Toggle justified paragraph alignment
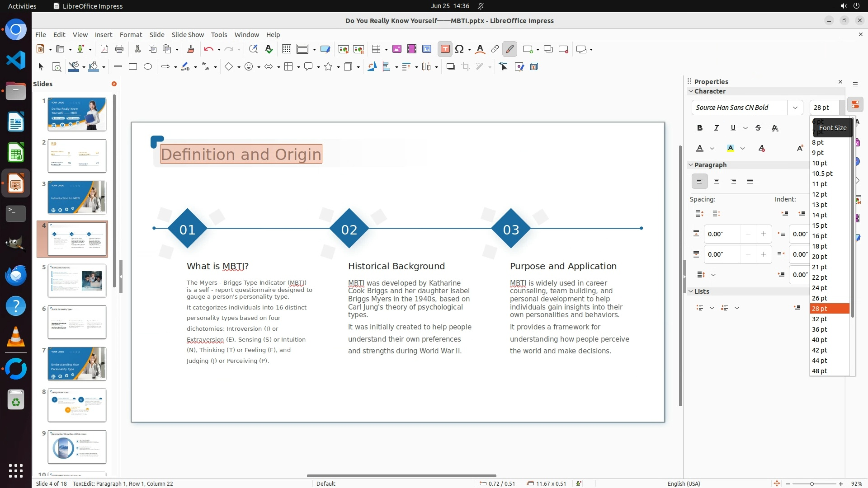Image resolution: width=868 pixels, height=488 pixels. pos(750,182)
